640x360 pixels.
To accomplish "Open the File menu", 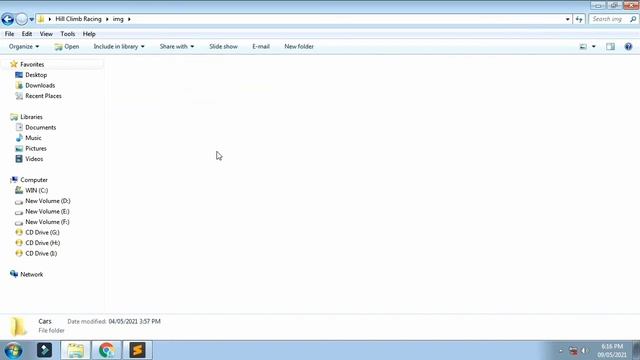I will 9,34.
